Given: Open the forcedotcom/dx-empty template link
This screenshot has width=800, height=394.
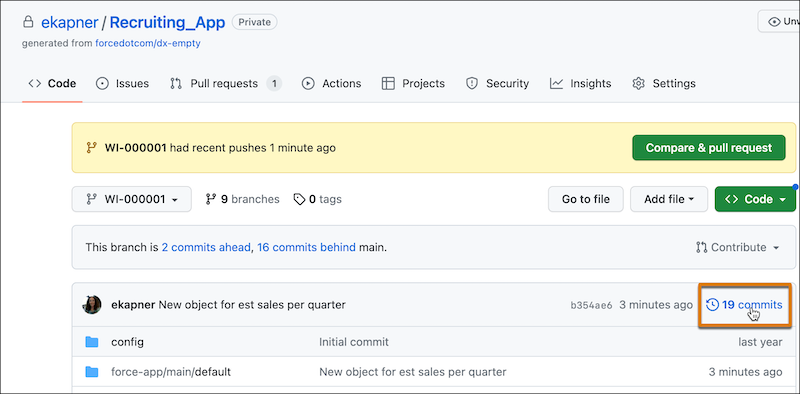Looking at the screenshot, I should 148,43.
